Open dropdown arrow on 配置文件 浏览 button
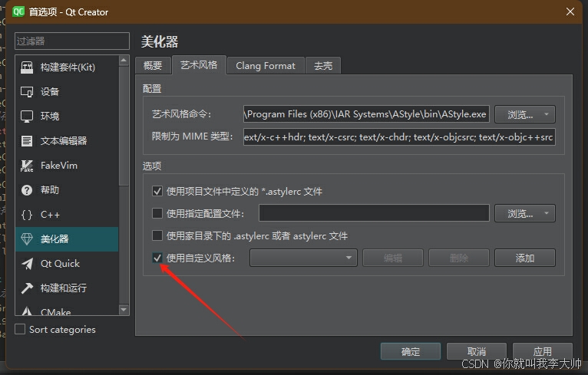The image size is (588, 375). 547,213
